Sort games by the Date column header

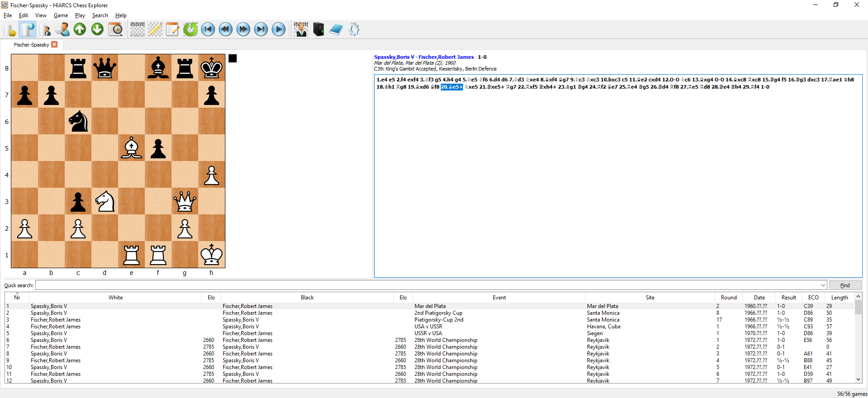(759, 298)
